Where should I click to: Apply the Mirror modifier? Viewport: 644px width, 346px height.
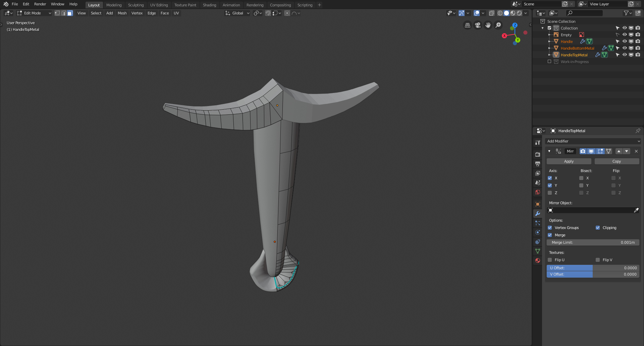click(x=569, y=161)
